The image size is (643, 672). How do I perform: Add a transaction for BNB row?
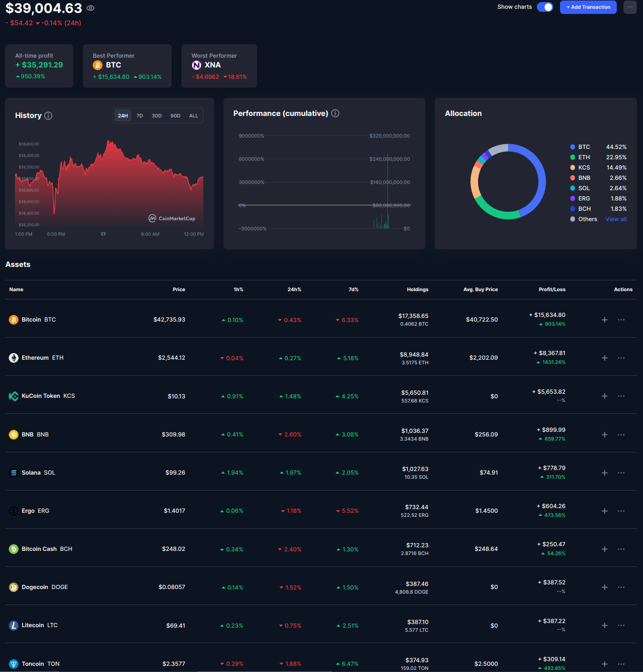[x=605, y=434]
